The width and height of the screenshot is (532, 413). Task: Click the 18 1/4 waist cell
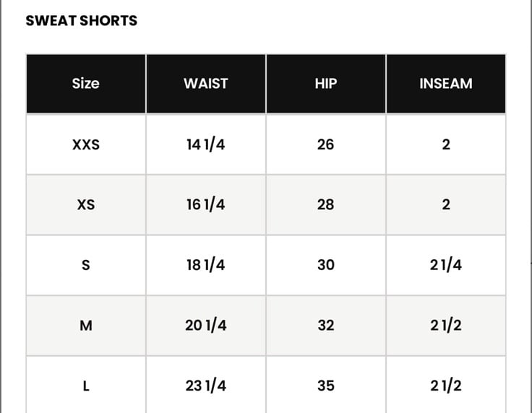pyautogui.click(x=206, y=265)
